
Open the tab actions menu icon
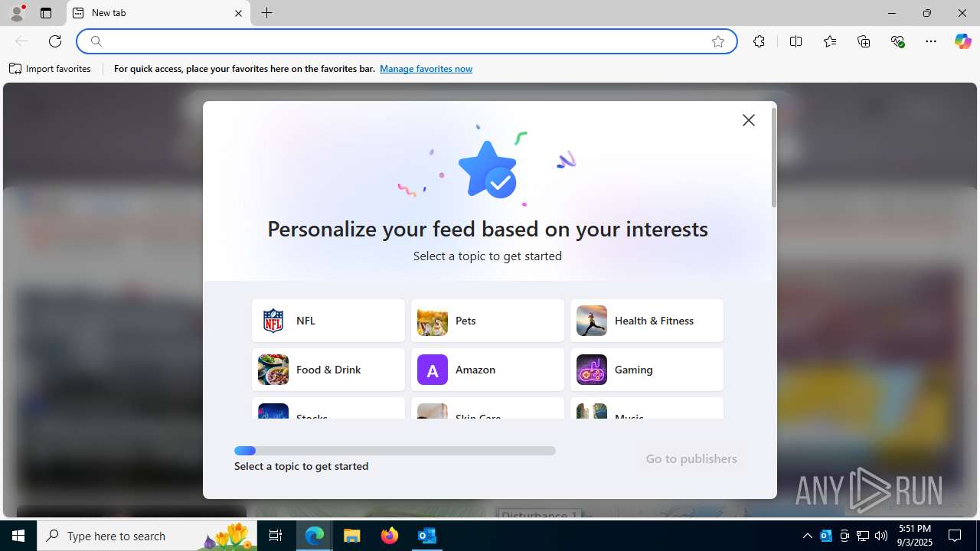tap(46, 13)
